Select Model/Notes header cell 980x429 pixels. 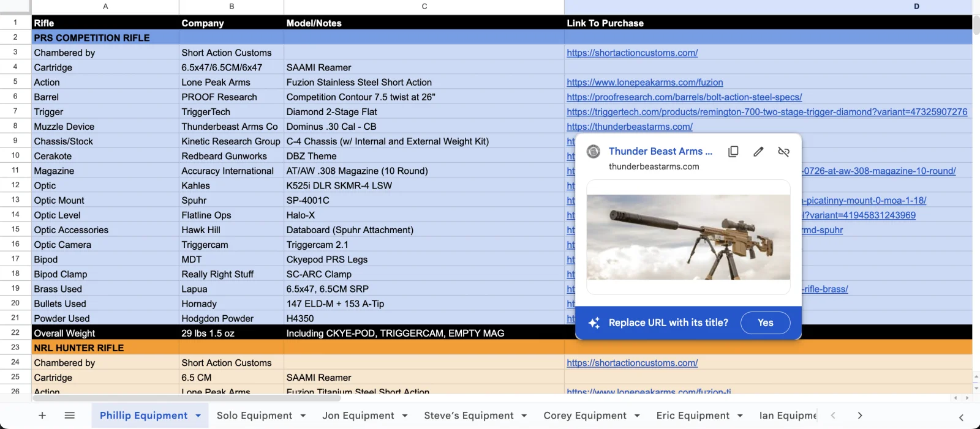(x=424, y=23)
